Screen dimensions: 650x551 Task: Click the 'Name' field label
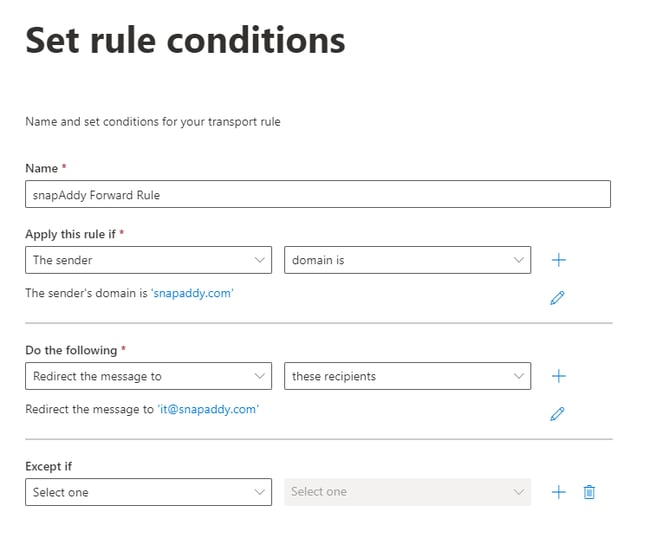(x=42, y=168)
